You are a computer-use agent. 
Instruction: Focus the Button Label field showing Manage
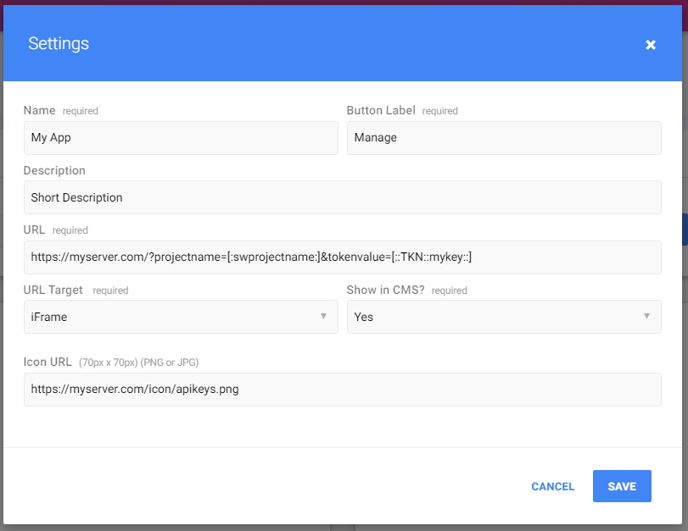[x=504, y=138]
